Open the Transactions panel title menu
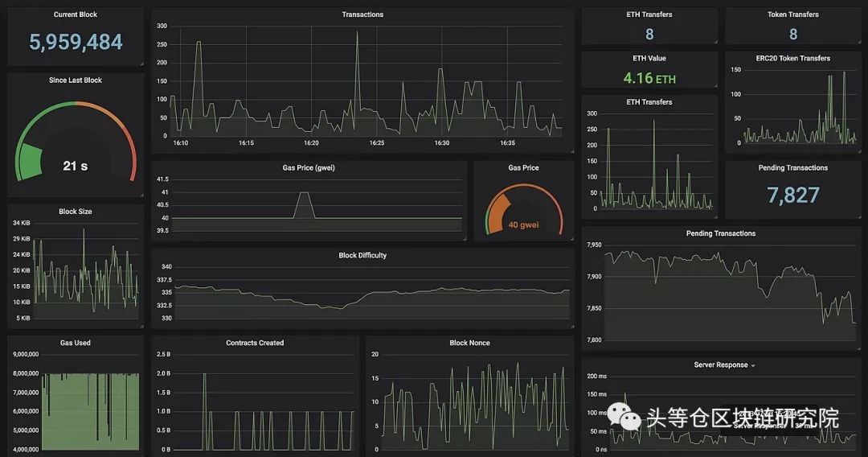The width and height of the screenshot is (868, 457). 362,14
